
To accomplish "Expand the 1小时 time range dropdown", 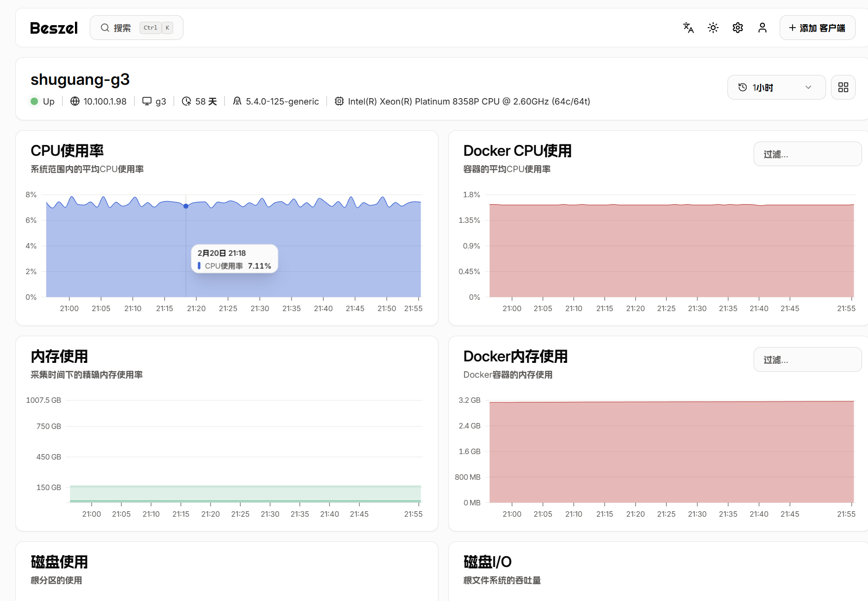I will (x=776, y=87).
